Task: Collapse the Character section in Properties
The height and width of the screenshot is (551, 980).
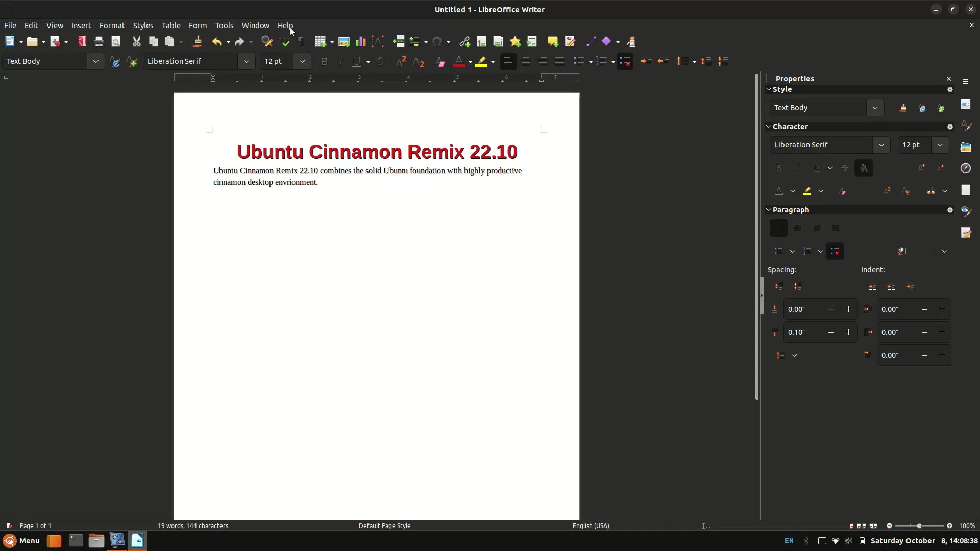Action: 769,126
